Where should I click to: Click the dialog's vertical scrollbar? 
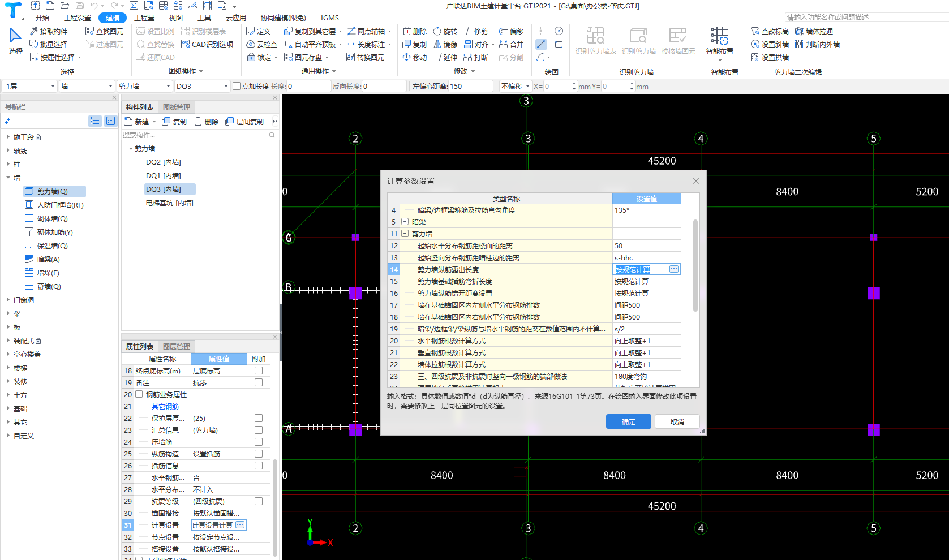click(x=695, y=265)
